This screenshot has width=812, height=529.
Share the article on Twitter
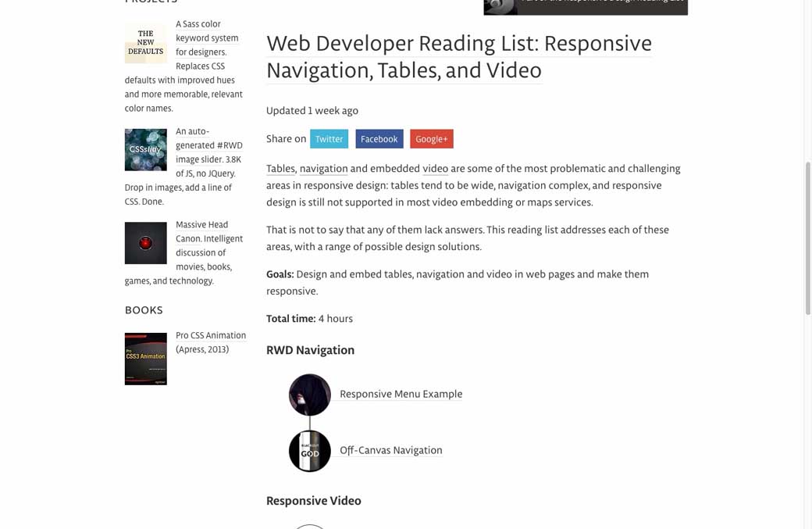pyautogui.click(x=329, y=139)
